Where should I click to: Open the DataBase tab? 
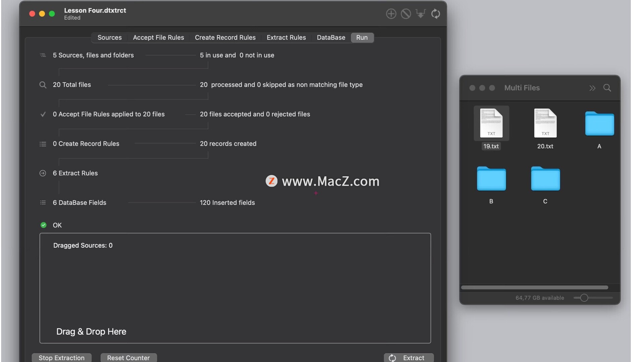pos(331,38)
